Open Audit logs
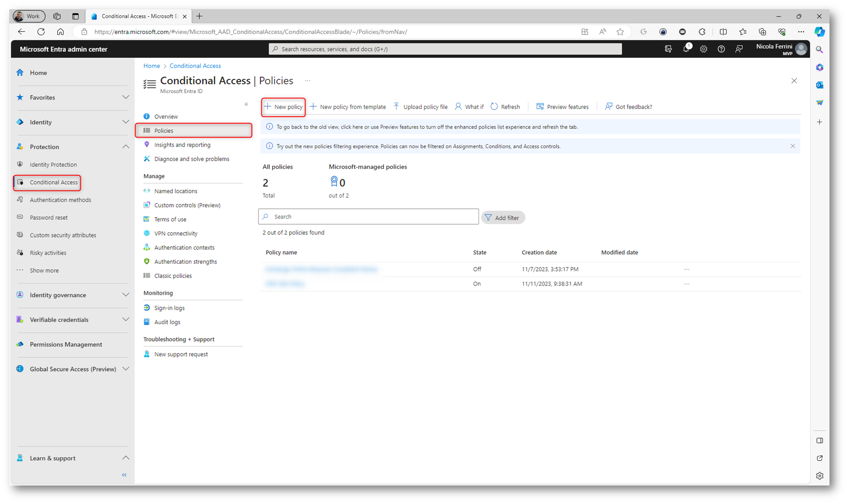848x504 pixels. 167,322
